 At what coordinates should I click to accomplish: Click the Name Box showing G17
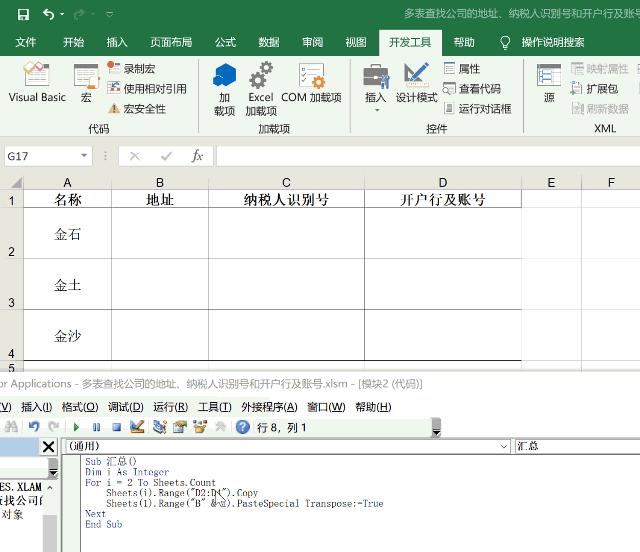click(x=42, y=156)
